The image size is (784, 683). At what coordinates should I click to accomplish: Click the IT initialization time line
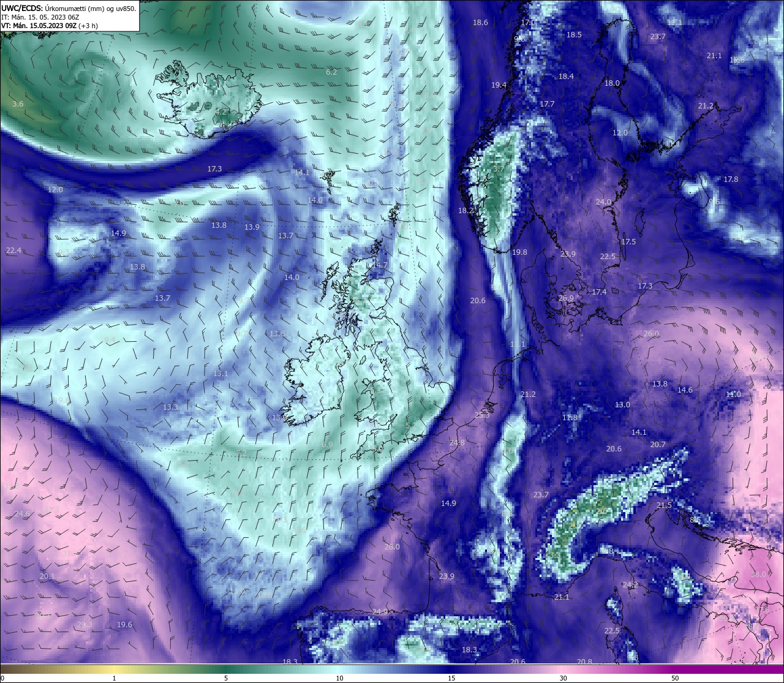click(40, 17)
